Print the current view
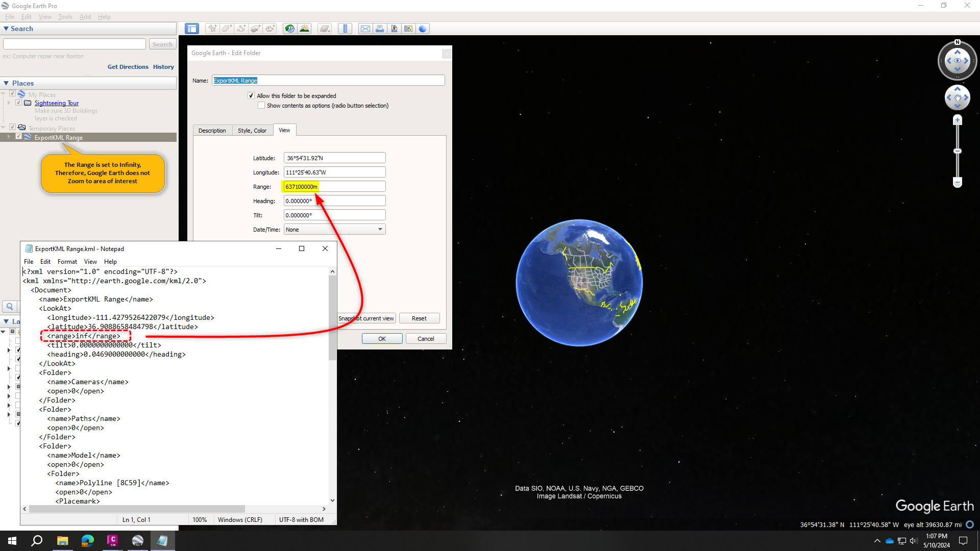 [380, 29]
